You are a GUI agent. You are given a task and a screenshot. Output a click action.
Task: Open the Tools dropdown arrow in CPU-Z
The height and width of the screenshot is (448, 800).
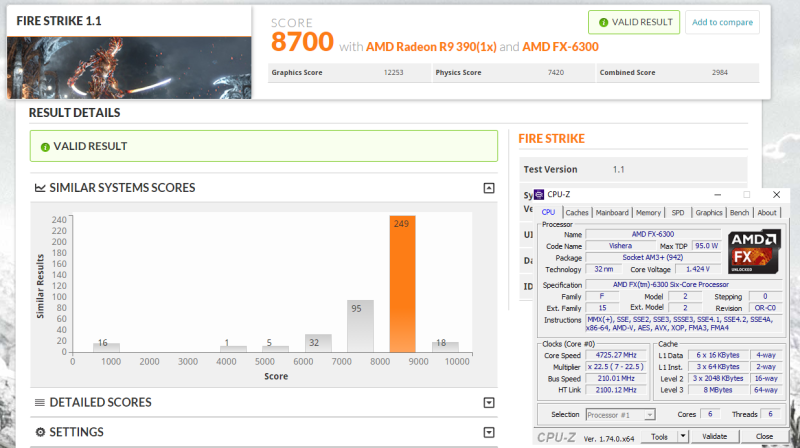(683, 436)
